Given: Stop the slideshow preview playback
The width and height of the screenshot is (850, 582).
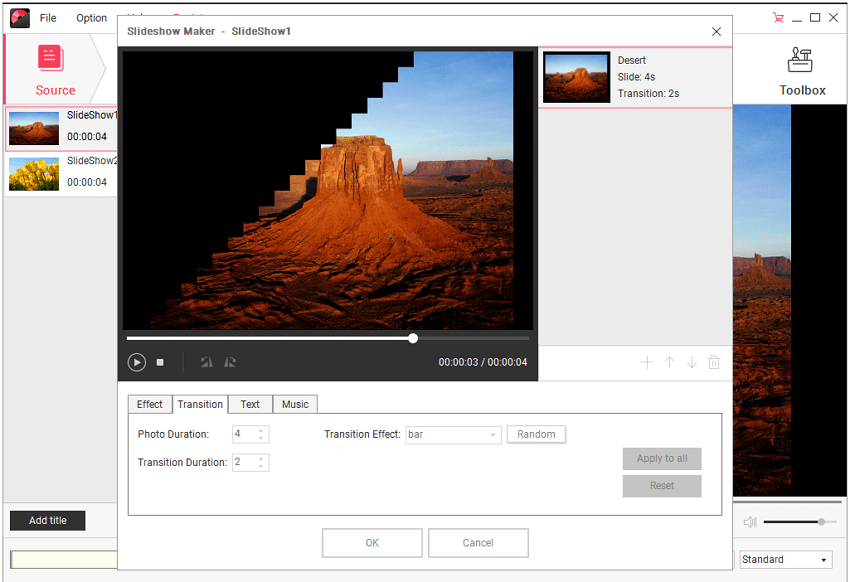Looking at the screenshot, I should point(160,362).
